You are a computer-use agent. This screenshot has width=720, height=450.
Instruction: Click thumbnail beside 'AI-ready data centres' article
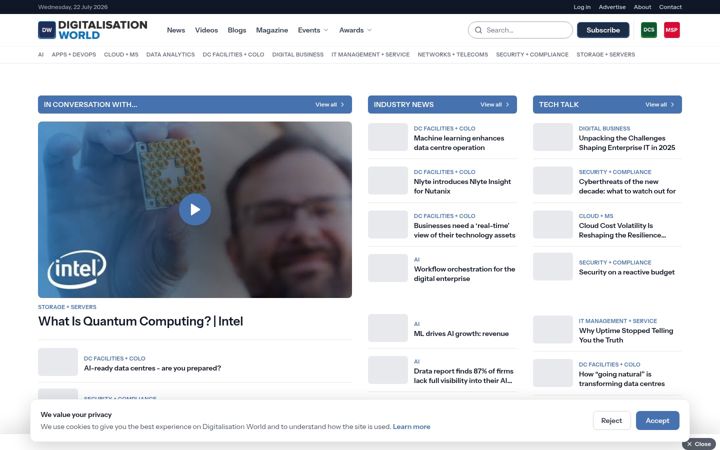click(58, 362)
